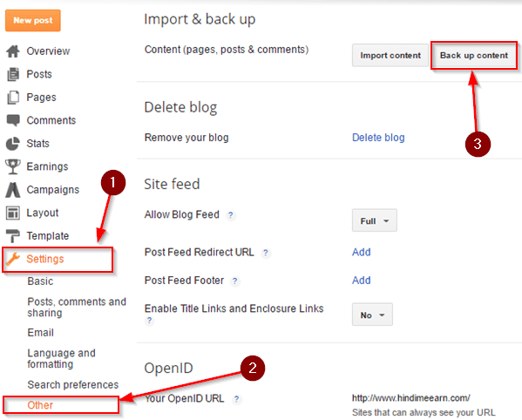
Task: Click the Earnings trophy icon
Action: tap(13, 166)
